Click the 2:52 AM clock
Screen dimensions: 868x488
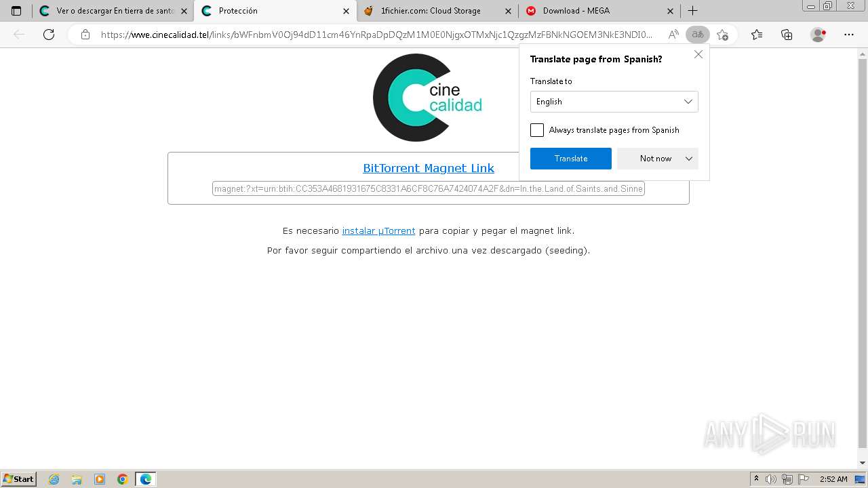click(x=833, y=479)
